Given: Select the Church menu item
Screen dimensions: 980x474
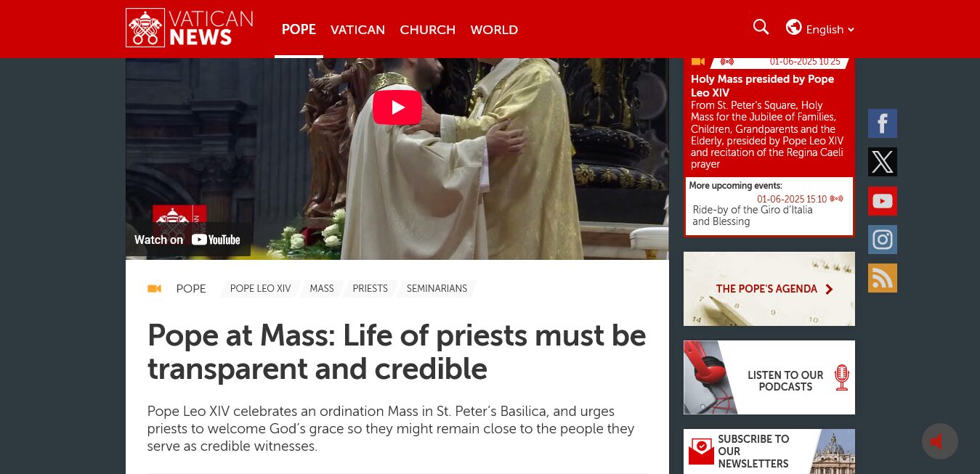Looking at the screenshot, I should pos(427,30).
